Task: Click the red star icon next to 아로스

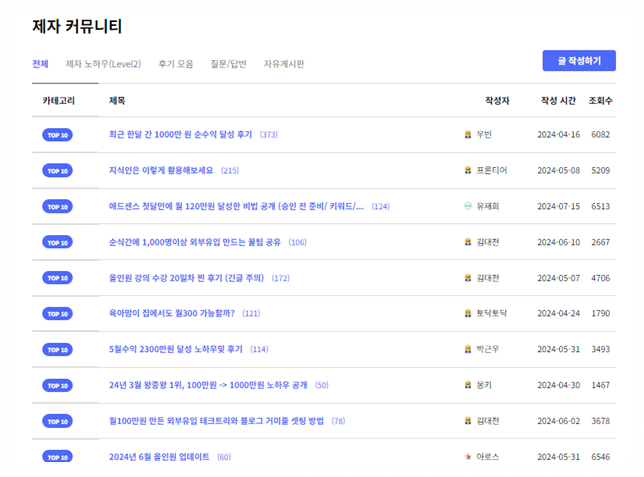Action: pyautogui.click(x=468, y=456)
